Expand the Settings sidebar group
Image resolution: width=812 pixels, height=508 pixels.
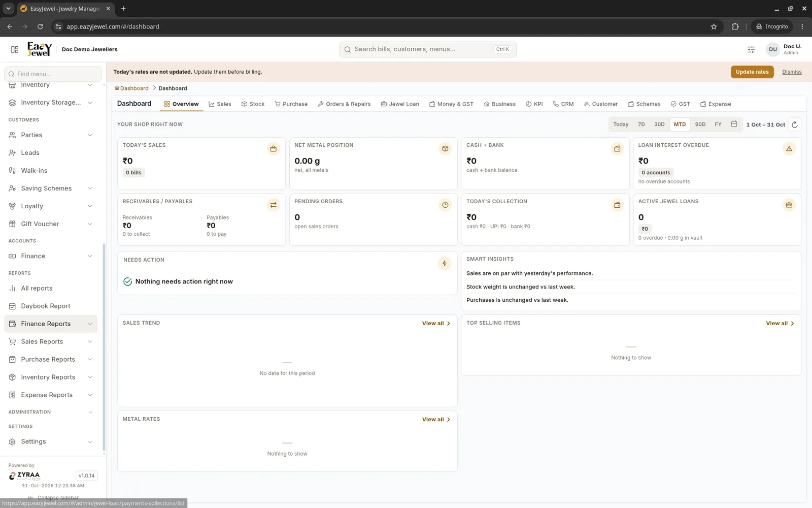51,441
